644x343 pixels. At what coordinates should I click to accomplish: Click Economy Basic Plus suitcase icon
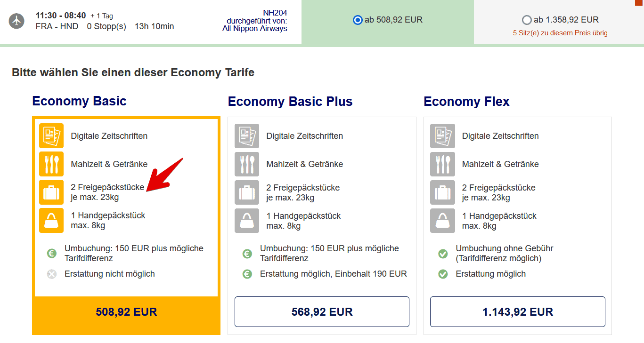247,192
